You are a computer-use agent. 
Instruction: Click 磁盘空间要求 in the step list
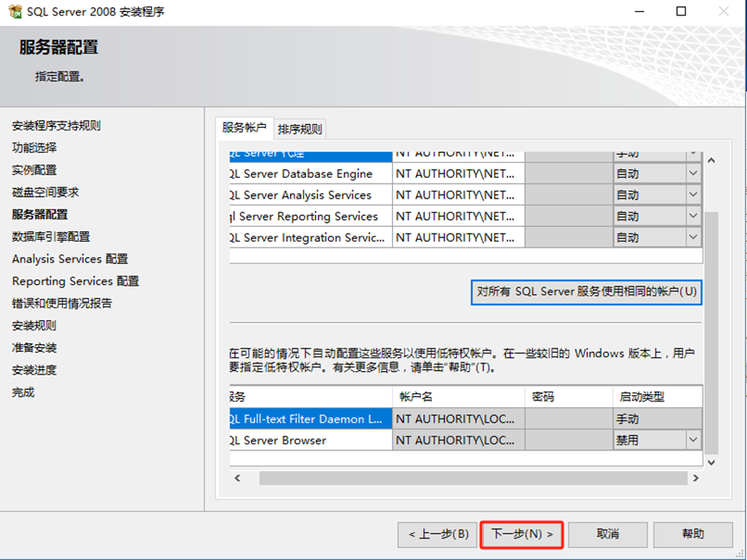coord(45,192)
